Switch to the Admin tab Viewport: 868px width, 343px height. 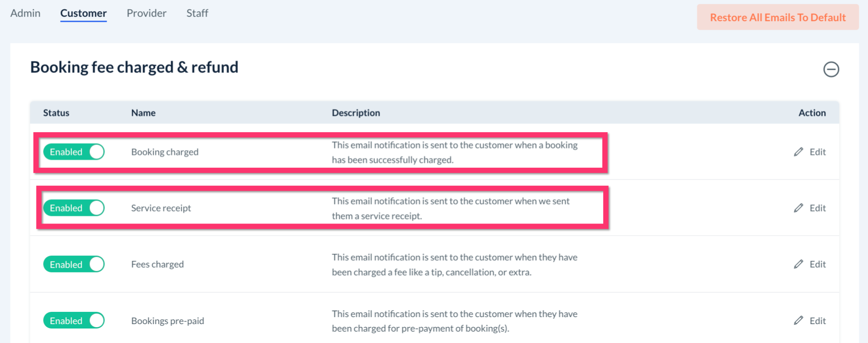pyautogui.click(x=25, y=13)
